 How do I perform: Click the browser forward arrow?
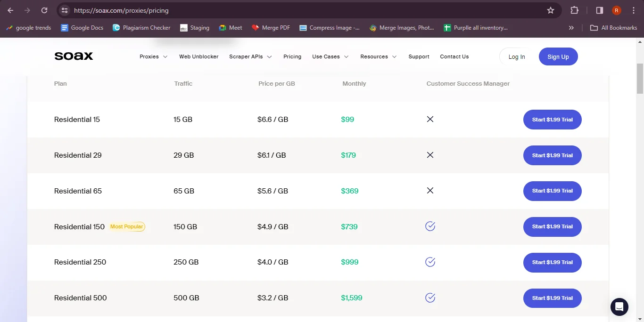27,10
